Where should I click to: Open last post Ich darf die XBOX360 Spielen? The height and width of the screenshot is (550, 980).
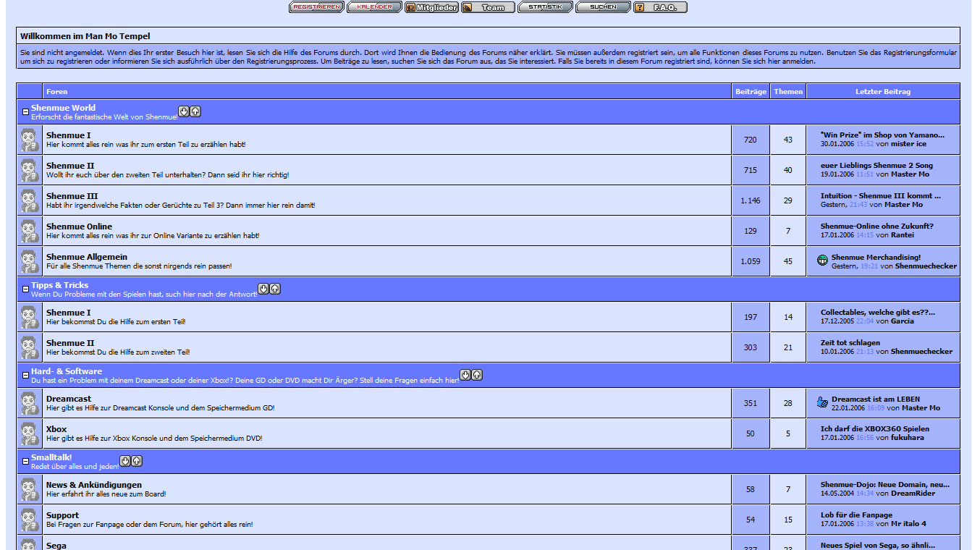coord(875,428)
